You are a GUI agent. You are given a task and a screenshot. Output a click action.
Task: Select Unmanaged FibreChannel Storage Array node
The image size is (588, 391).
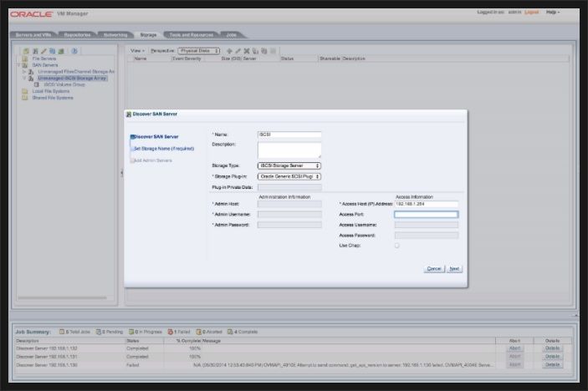click(x=76, y=72)
